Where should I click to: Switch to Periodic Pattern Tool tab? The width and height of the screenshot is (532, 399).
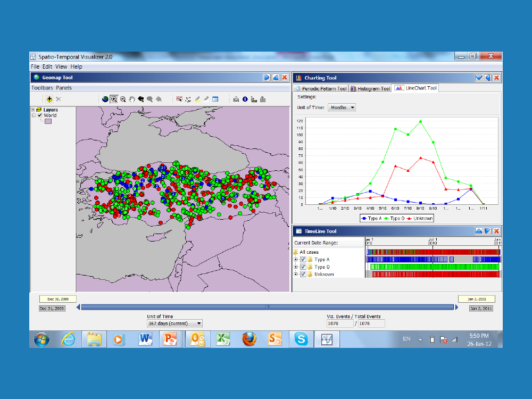pos(321,88)
